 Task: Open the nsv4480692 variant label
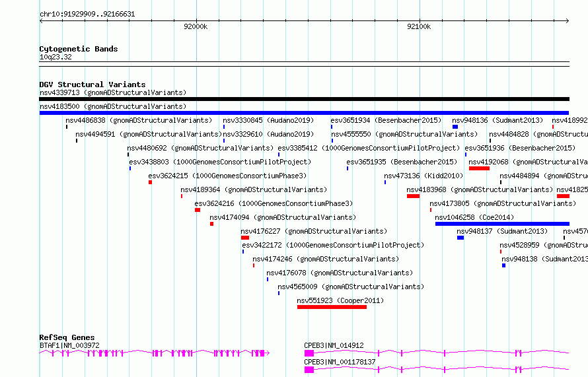click(200, 148)
